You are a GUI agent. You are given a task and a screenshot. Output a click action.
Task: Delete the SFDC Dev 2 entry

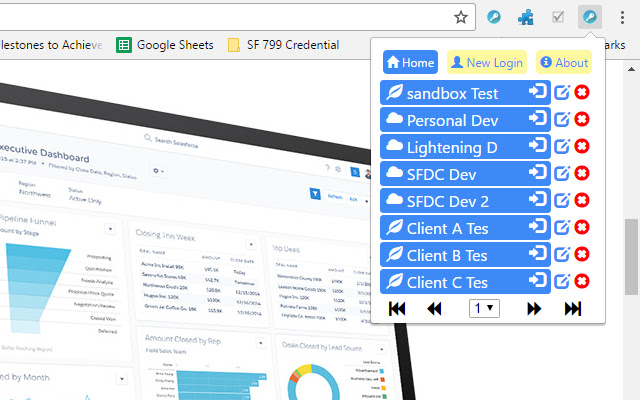point(582,200)
